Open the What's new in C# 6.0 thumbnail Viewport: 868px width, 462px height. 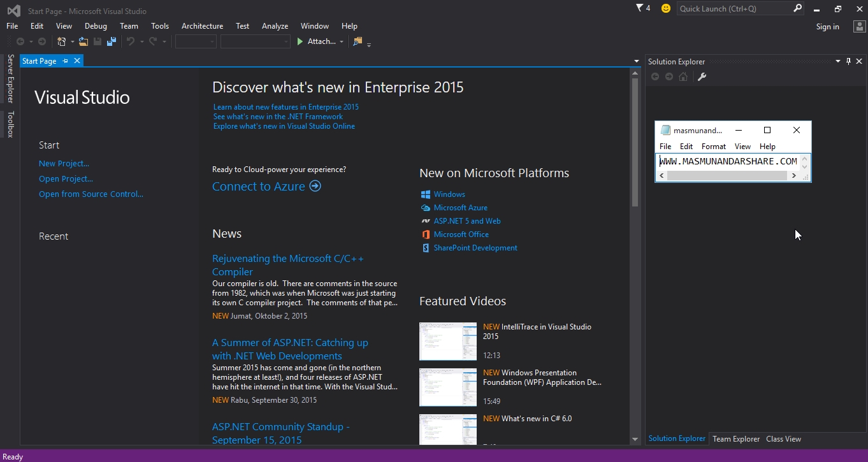coord(448,430)
